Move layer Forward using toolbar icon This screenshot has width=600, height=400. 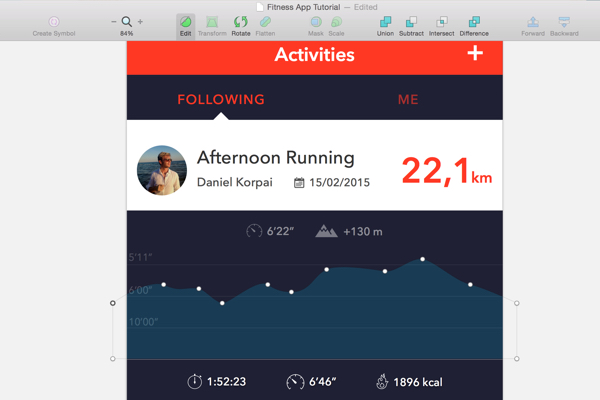[533, 22]
